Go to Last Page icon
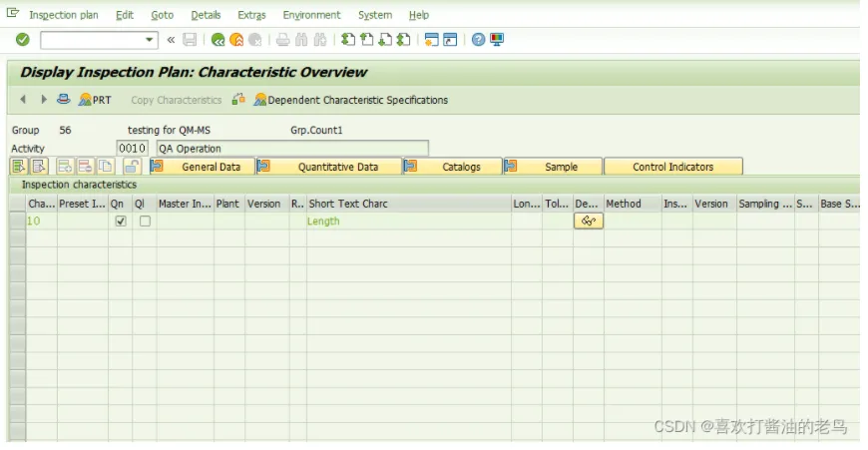 tap(404, 40)
